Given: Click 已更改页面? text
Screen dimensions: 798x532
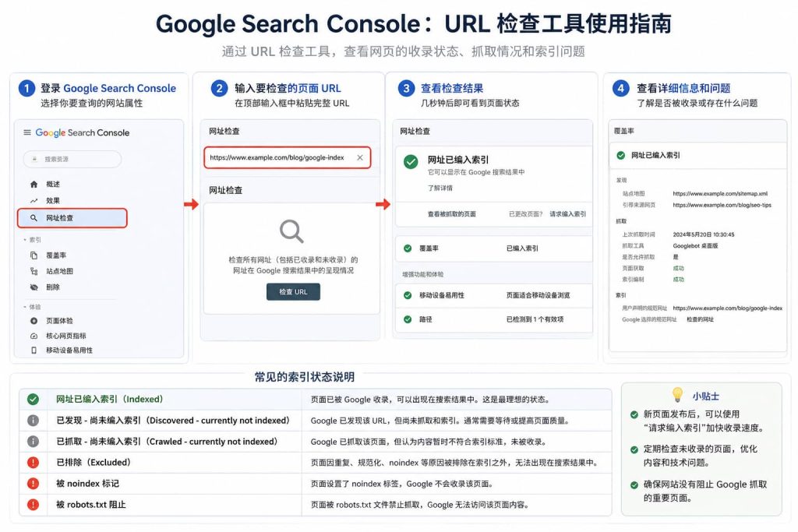Looking at the screenshot, I should click(x=526, y=214).
